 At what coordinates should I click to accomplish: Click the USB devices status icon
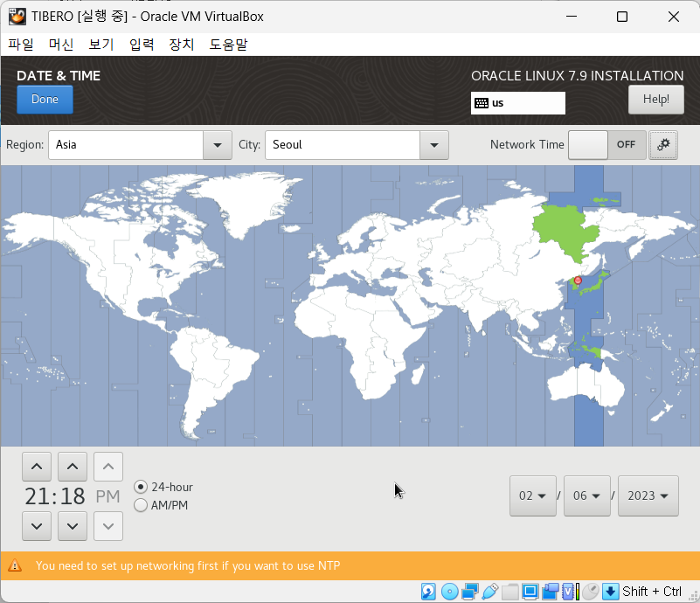(x=489, y=592)
